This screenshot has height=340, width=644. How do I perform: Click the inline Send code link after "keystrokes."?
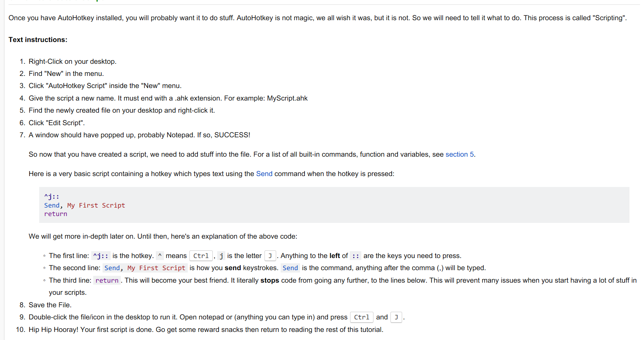(x=290, y=268)
